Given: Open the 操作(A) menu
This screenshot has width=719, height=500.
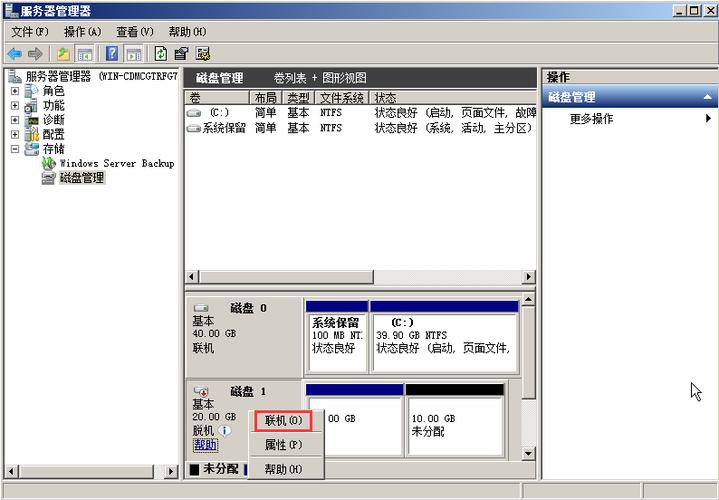Looking at the screenshot, I should pos(83,32).
